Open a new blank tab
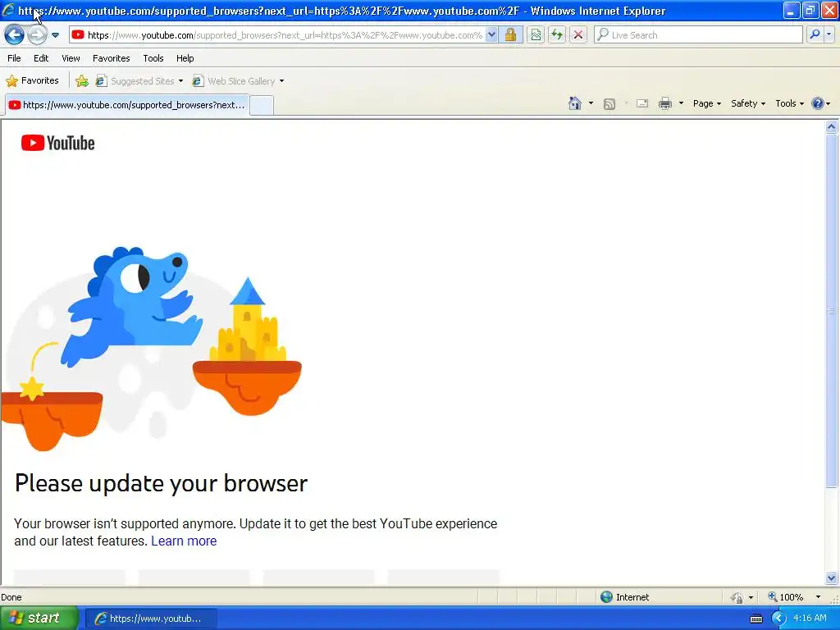The height and width of the screenshot is (630, 840). 262,106
